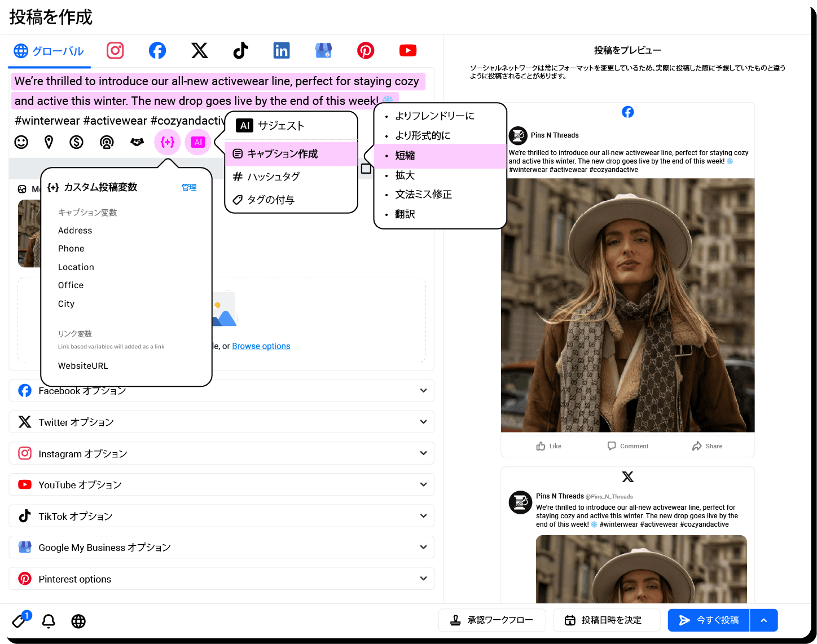
Task: Select 短縮 from the caption submenu
Action: [x=405, y=156]
